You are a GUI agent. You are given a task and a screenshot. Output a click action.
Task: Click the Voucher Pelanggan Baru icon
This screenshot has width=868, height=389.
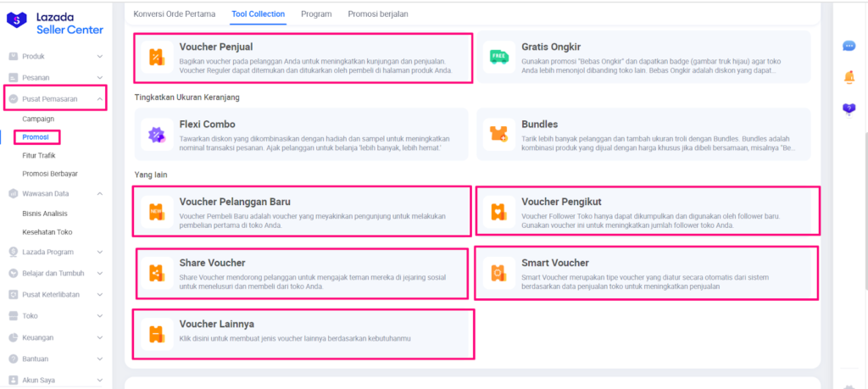(x=157, y=211)
